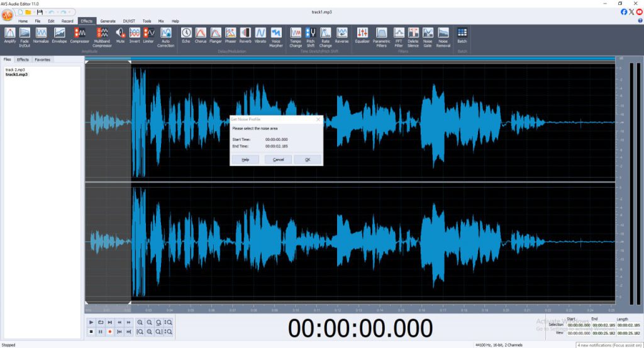Apply the Amplify effect
The image size is (644, 348).
click(10, 35)
